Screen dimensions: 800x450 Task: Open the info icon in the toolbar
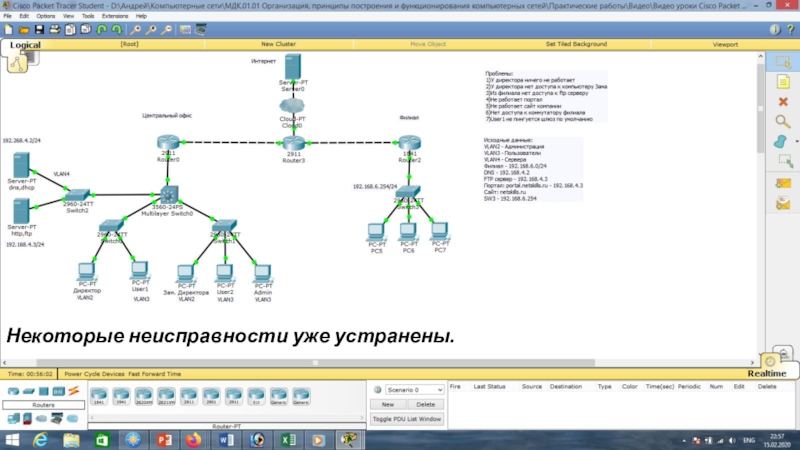pyautogui.click(x=775, y=30)
